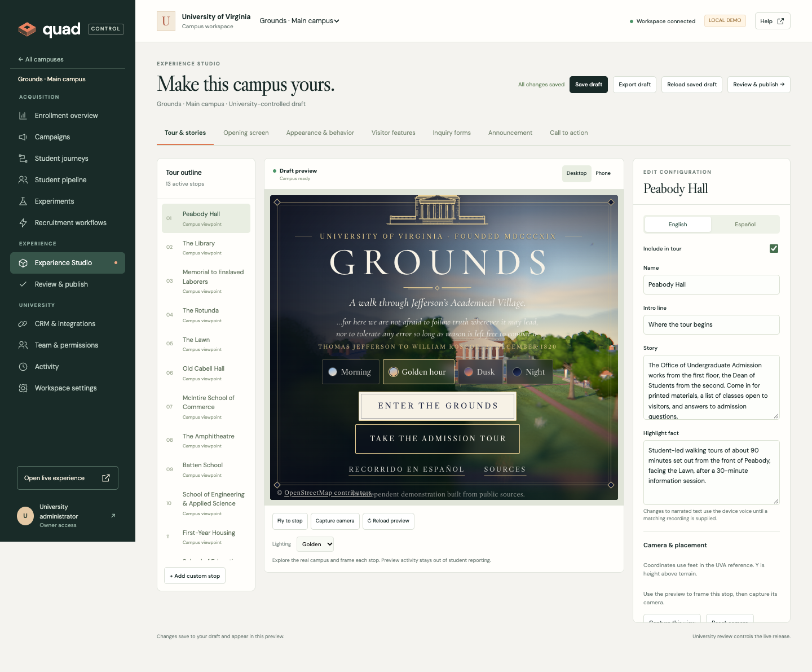812x672 pixels.
Task: Click the Experience Studio cube icon
Action: tap(23, 263)
